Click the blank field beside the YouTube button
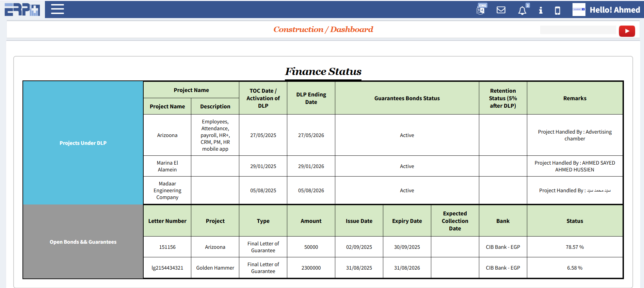 [x=578, y=30]
